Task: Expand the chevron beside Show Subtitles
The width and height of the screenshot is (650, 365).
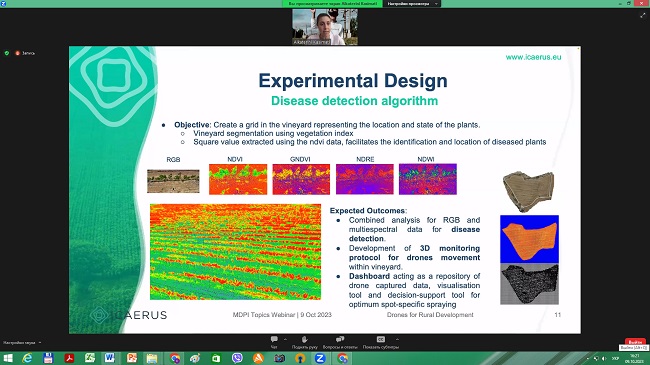Action: [x=397, y=339]
